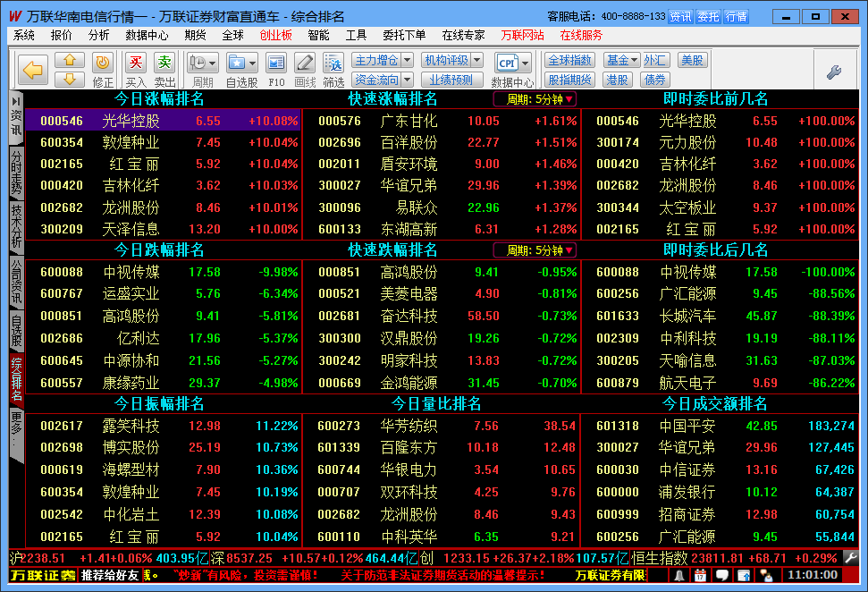Click the speech bubble message icon
This screenshot has width=868, height=592.
point(722,575)
